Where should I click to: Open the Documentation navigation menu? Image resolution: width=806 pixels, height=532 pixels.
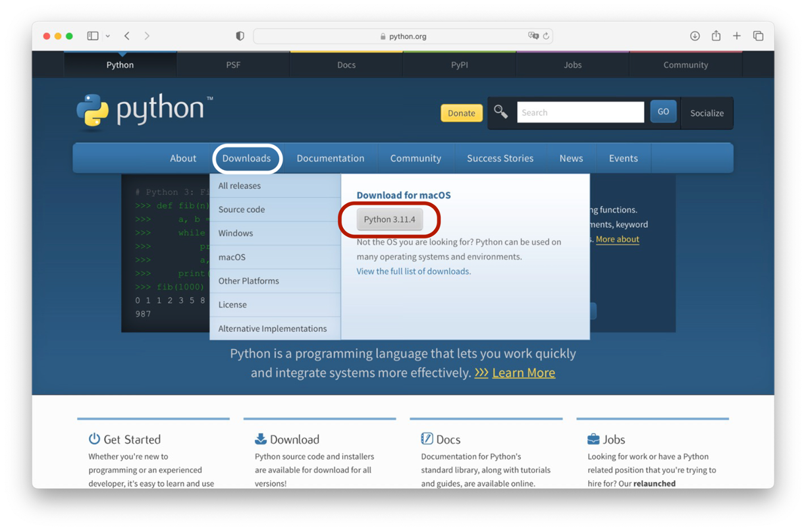[331, 158]
